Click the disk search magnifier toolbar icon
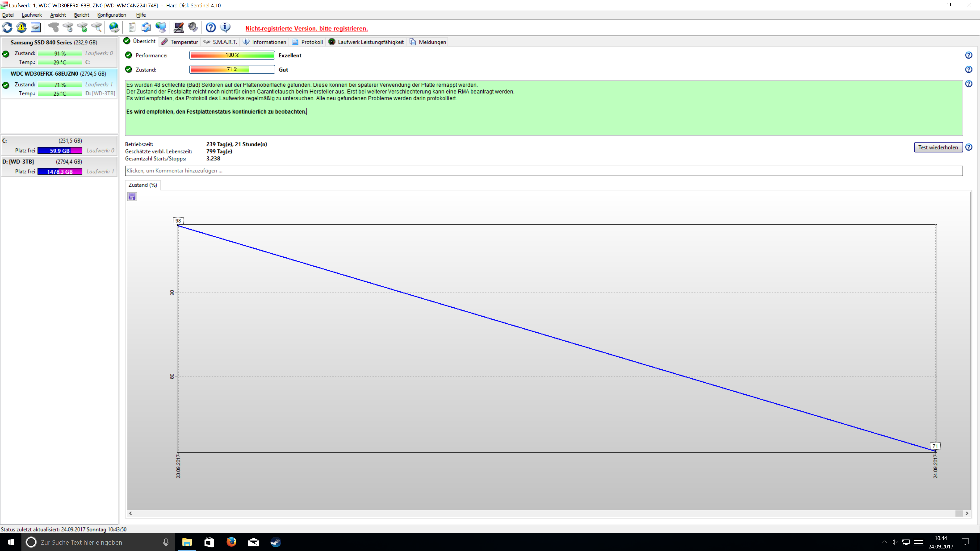The width and height of the screenshot is (980, 551). pyautogui.click(x=97, y=27)
